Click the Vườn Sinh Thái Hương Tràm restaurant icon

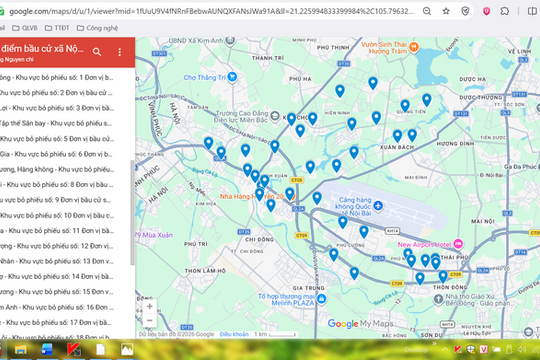pyautogui.click(x=414, y=47)
